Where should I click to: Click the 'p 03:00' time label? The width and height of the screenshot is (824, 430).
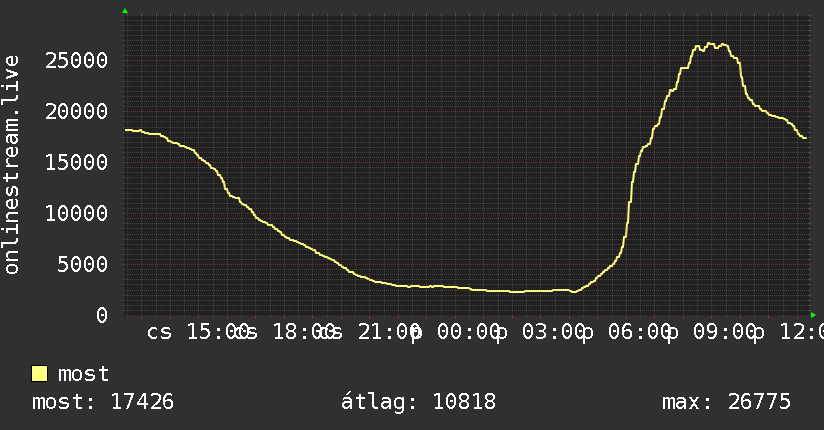[x=540, y=333]
